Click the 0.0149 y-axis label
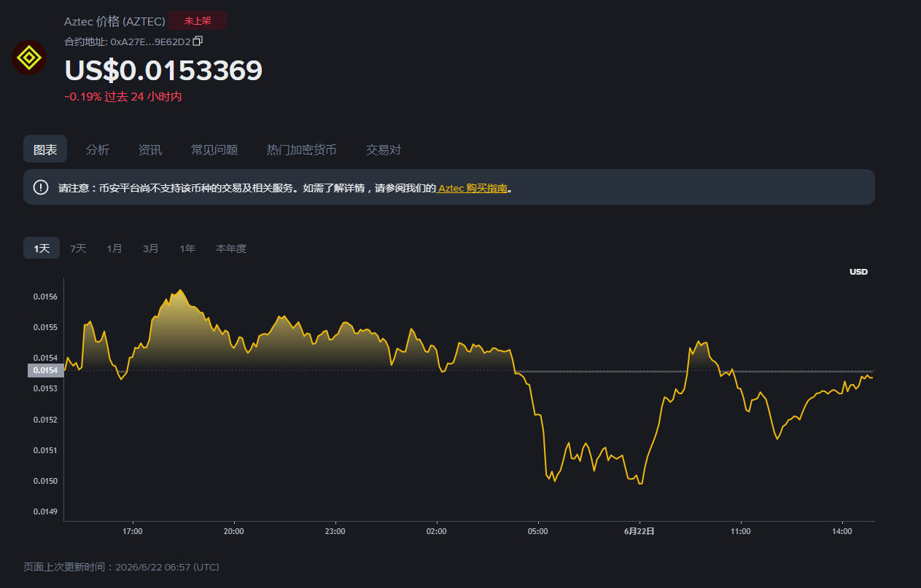Viewport: 921px width, 588px height. [45, 511]
